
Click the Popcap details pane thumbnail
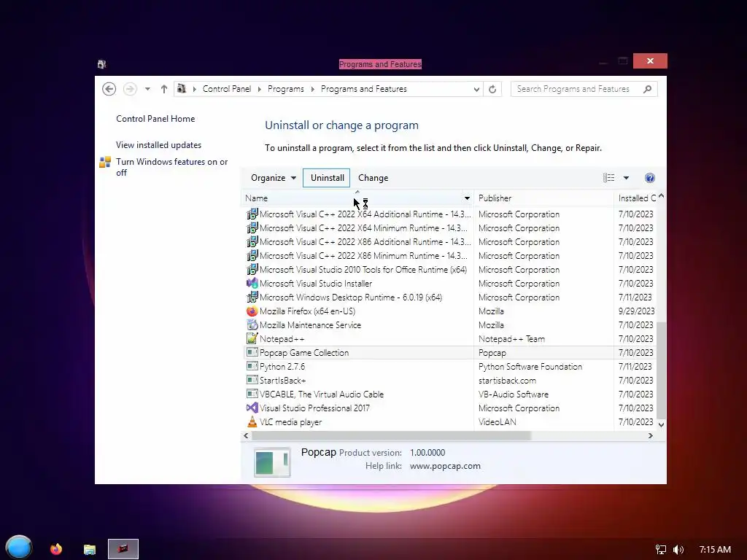pyautogui.click(x=272, y=462)
